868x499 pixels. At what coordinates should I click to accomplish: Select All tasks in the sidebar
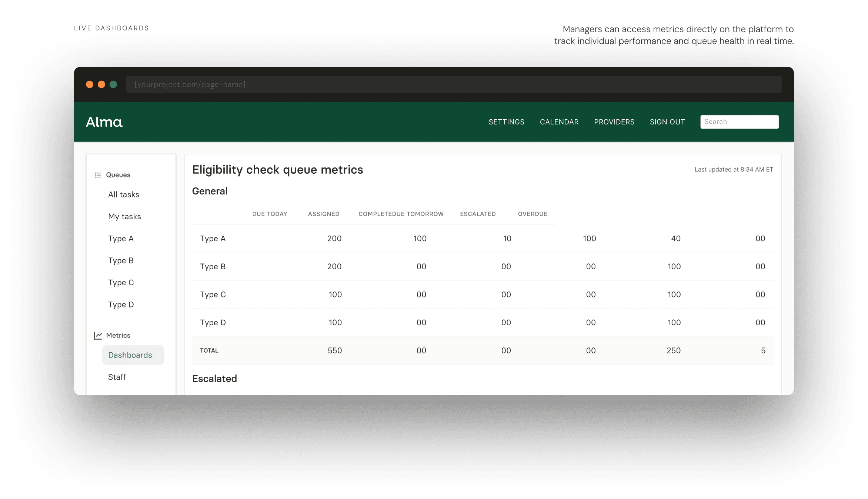tap(123, 194)
